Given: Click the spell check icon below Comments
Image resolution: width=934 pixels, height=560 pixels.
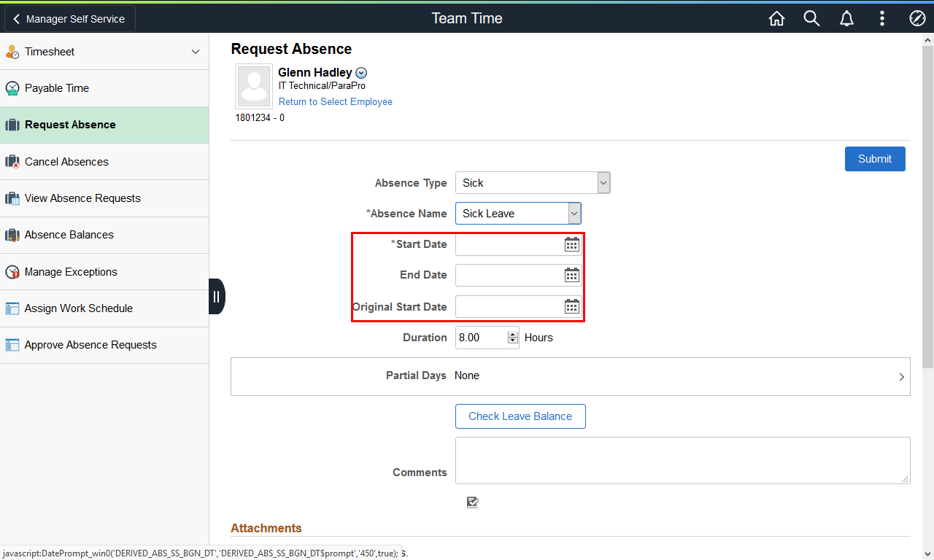Looking at the screenshot, I should pyautogui.click(x=473, y=502).
